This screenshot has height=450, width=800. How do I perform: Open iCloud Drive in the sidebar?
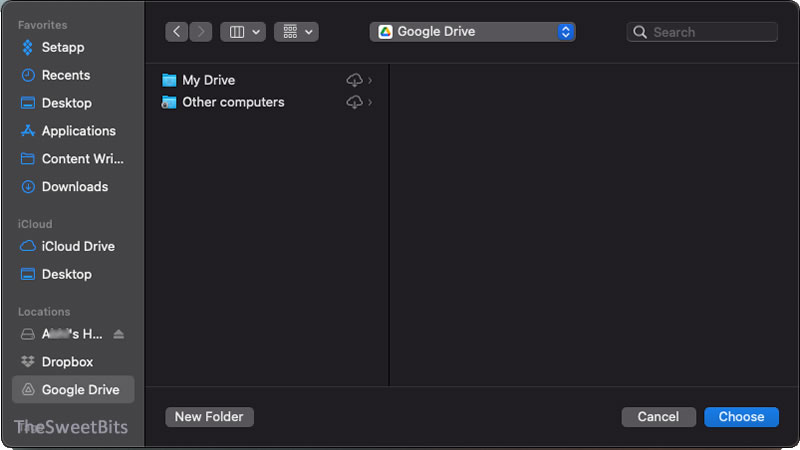coord(67,246)
